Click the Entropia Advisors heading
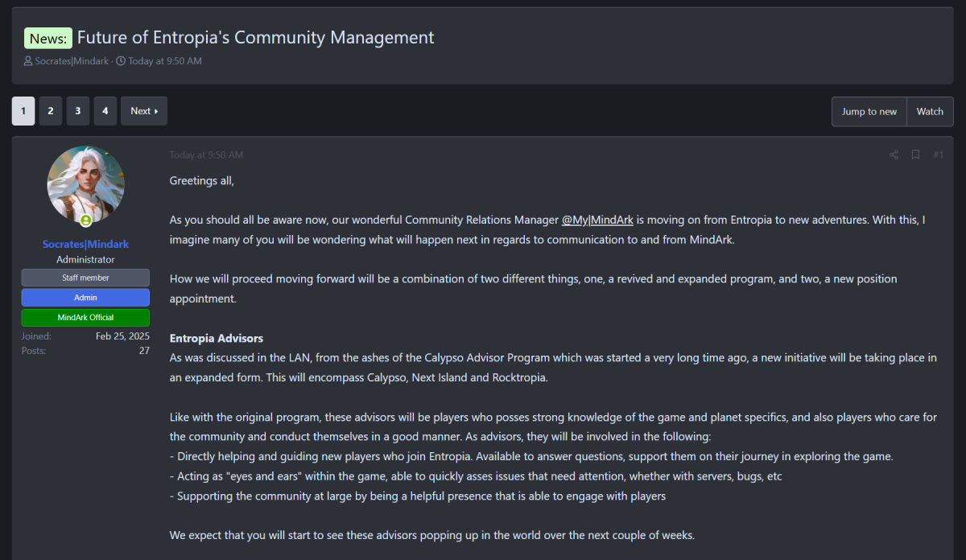Screen dimensions: 966x560 pyautogui.click(x=217, y=338)
